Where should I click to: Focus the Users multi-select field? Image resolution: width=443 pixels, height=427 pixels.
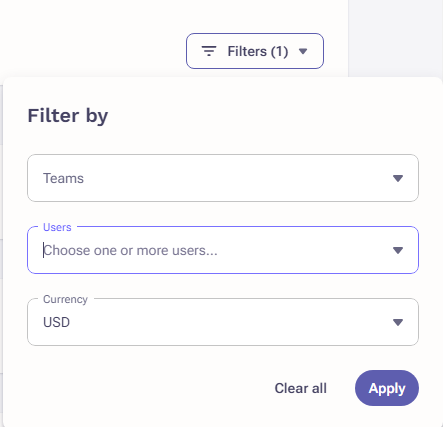coord(223,250)
